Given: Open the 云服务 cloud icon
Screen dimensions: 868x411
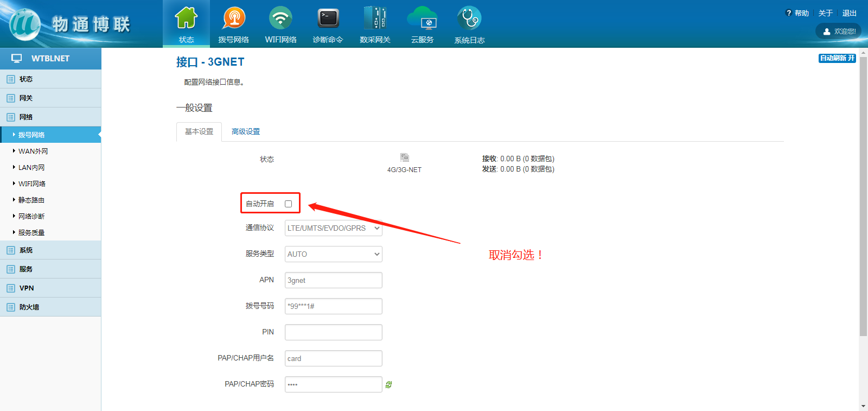Looking at the screenshot, I should tap(422, 18).
